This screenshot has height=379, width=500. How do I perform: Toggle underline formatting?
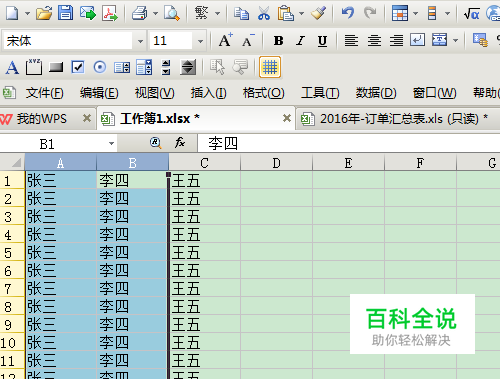(322, 41)
